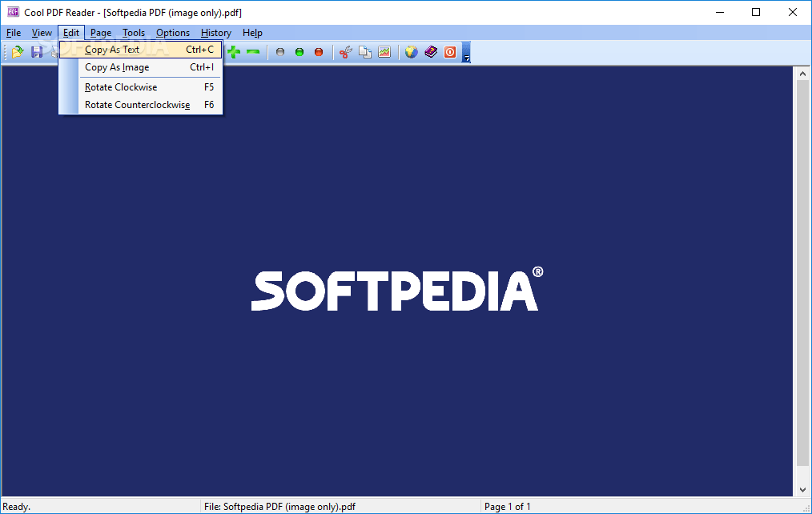Image resolution: width=812 pixels, height=514 pixels.
Task: Maximize the Cool PDF Reader window
Action: [756, 13]
